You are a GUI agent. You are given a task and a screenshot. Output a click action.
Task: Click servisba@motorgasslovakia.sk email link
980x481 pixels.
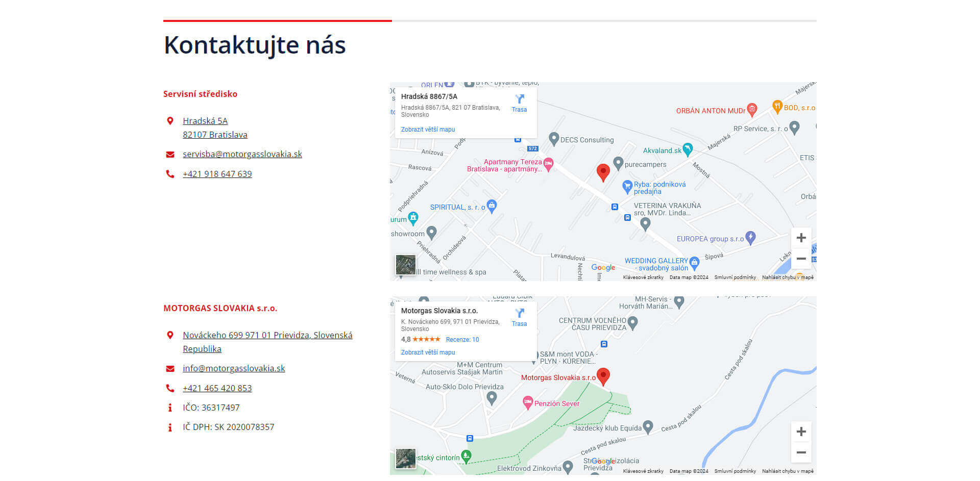point(242,154)
